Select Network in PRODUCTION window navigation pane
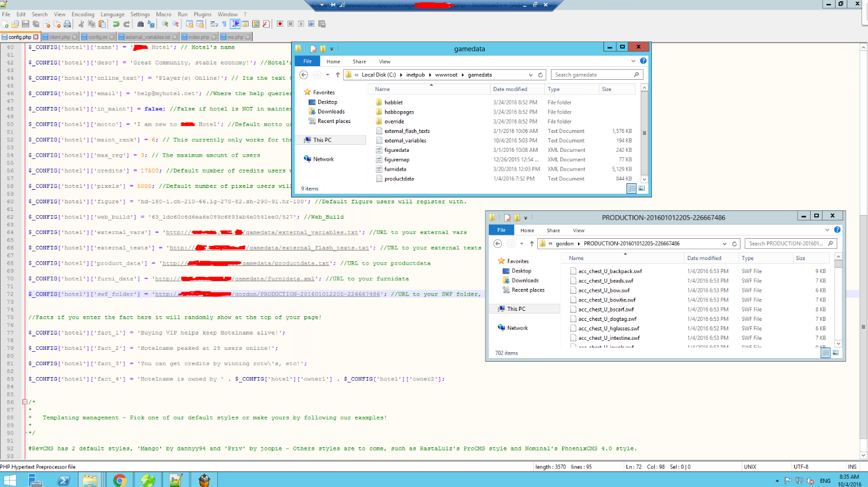868x487 pixels. tap(517, 328)
